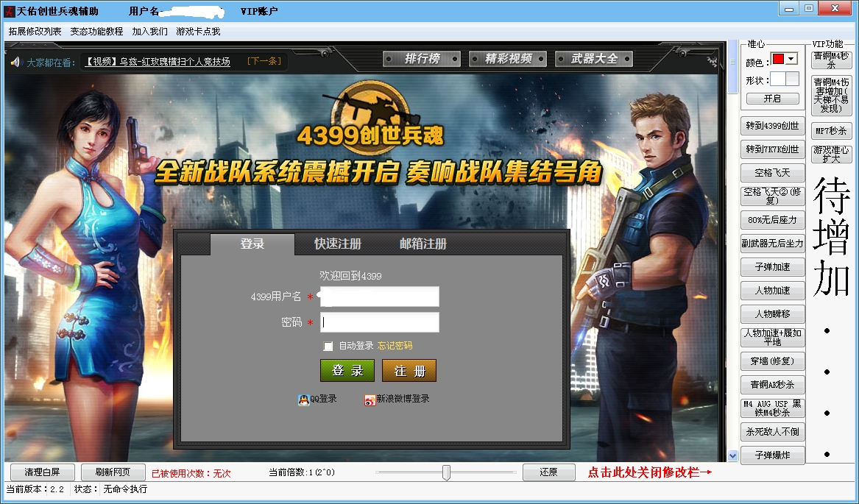The height and width of the screenshot is (504, 859).
Task: Click the 开启 crosshair enable button
Action: click(x=772, y=99)
